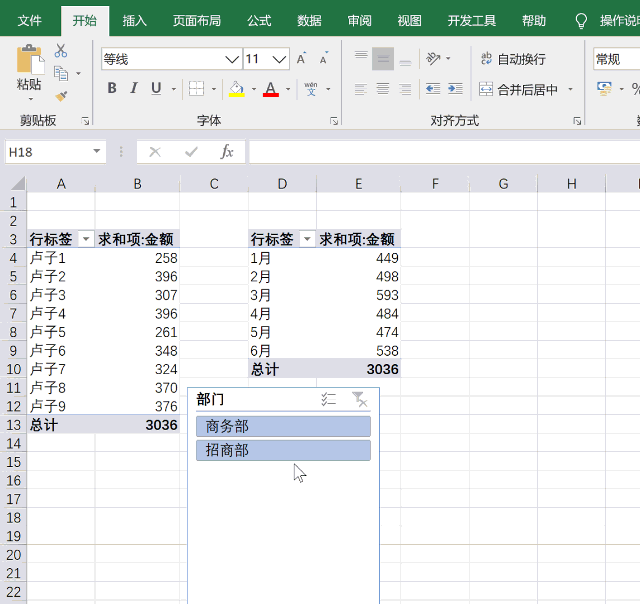Align text left
Image resolution: width=640 pixels, height=604 pixels.
(361, 89)
